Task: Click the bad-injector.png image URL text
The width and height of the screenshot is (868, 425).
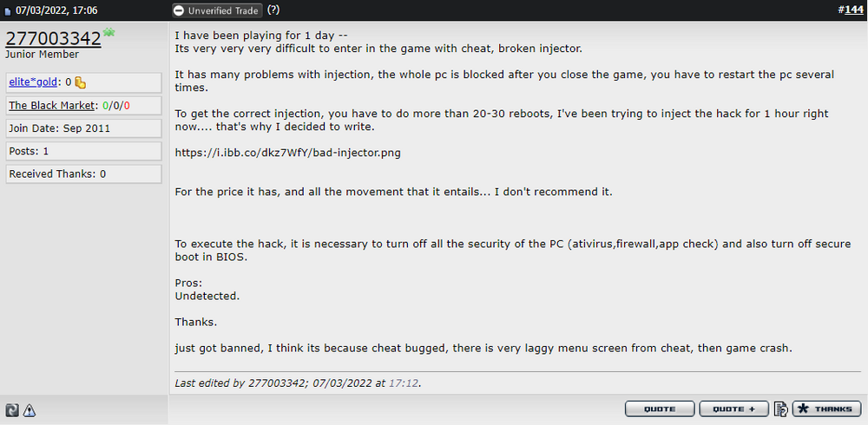Action: coord(288,154)
